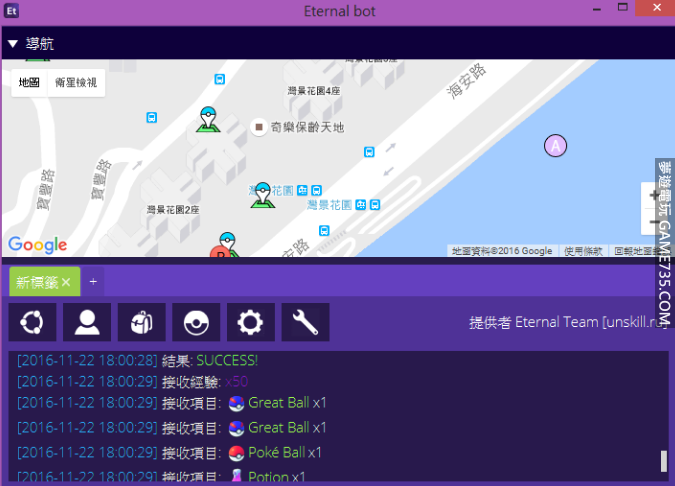Click the 灣景花園4座 building label

(314, 91)
